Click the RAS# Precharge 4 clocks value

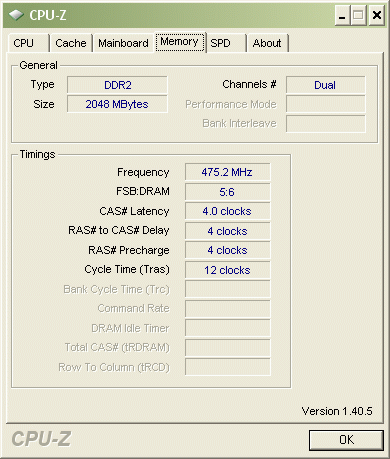228,250
